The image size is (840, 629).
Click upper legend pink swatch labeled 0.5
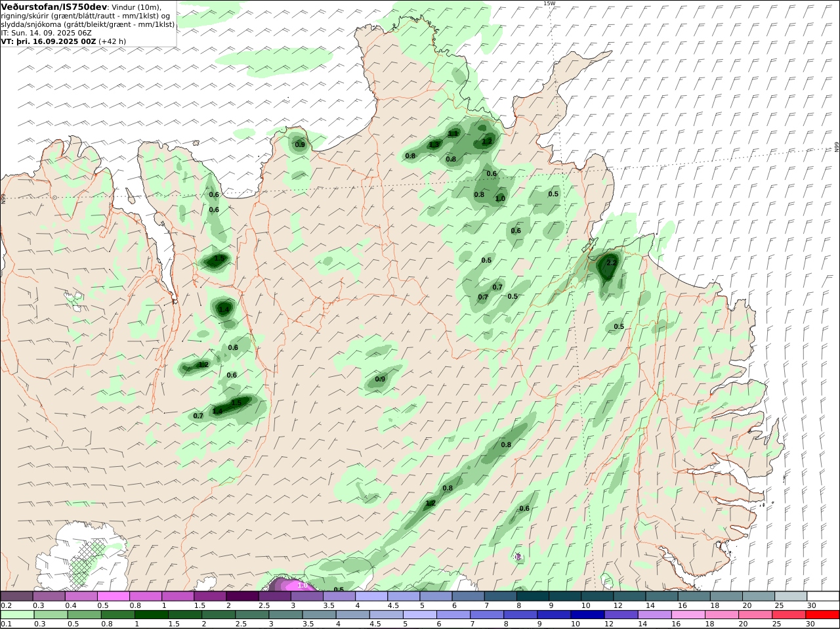coord(113,596)
